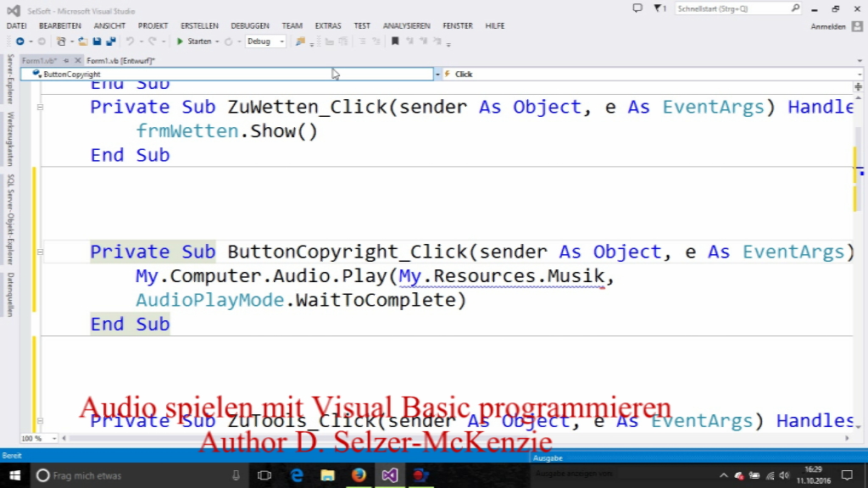Screen dimensions: 868x488
Task: Open the Debug configuration dropdown
Action: click(x=282, y=41)
